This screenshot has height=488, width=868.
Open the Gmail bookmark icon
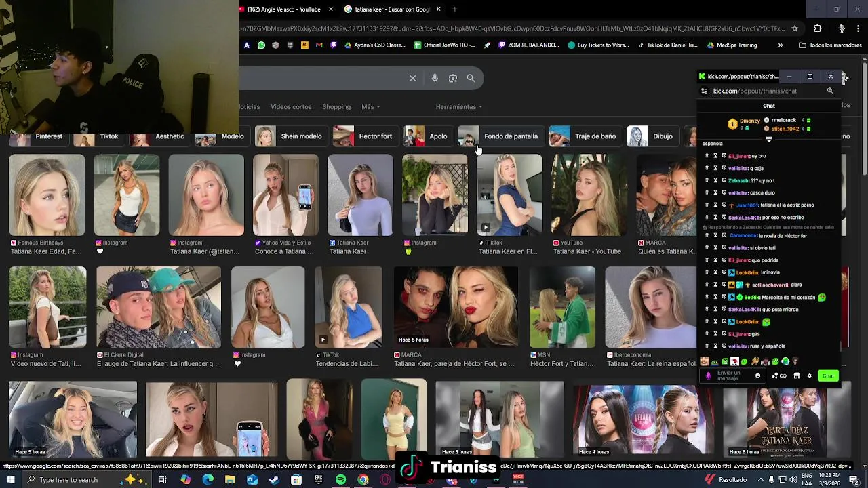point(319,45)
